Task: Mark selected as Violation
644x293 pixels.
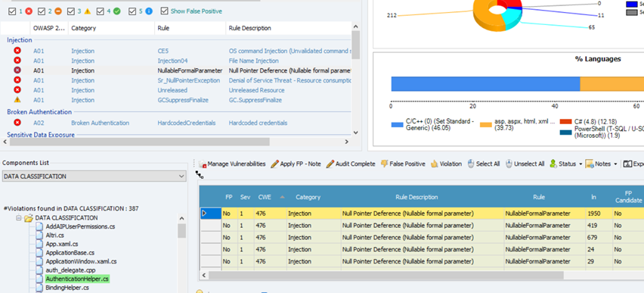Action: 446,164
